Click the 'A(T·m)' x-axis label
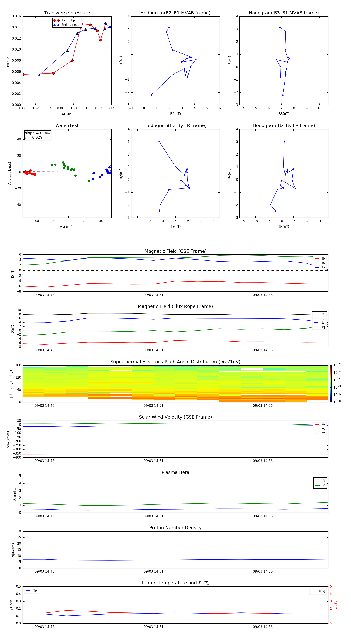The image size is (351, 644). click(x=67, y=114)
